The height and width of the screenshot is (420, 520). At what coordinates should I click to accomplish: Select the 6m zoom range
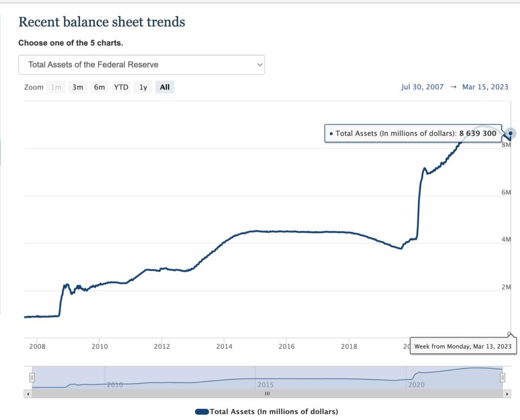(x=99, y=87)
